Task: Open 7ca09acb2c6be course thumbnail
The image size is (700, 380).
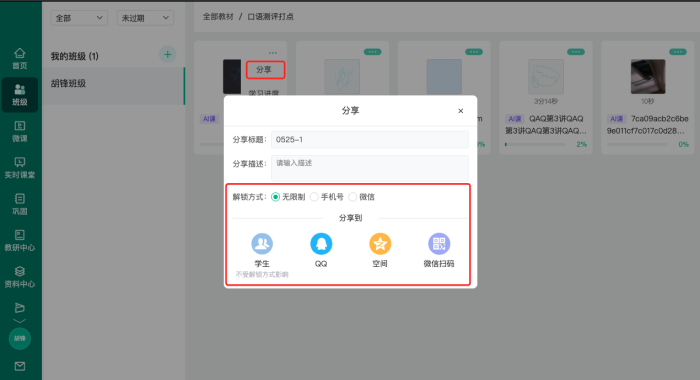Action: point(648,76)
